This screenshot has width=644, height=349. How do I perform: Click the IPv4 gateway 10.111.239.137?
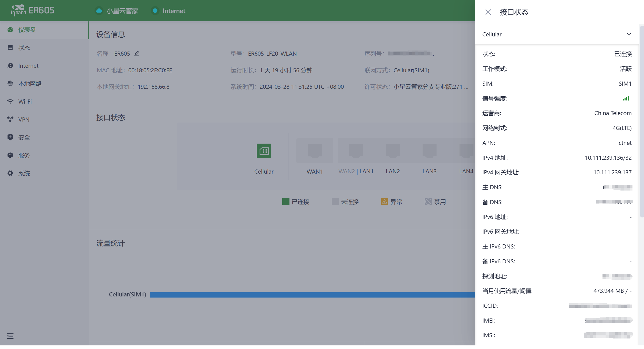point(612,172)
